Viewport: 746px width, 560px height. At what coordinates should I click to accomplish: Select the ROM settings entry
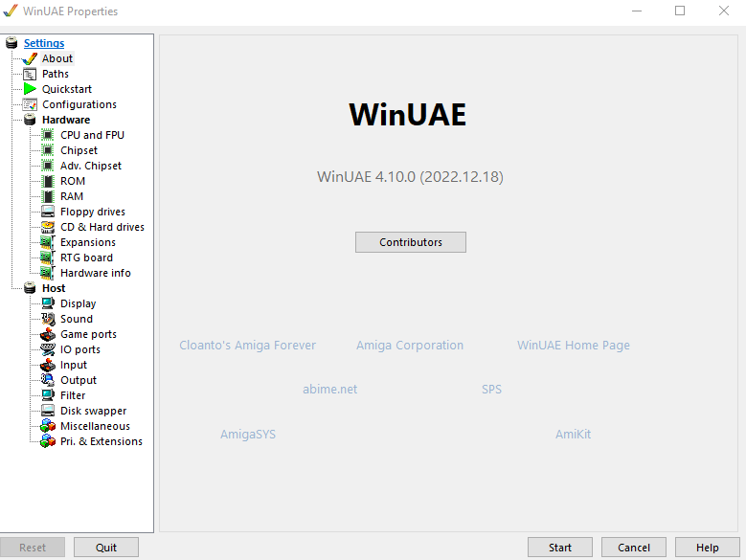pos(73,181)
